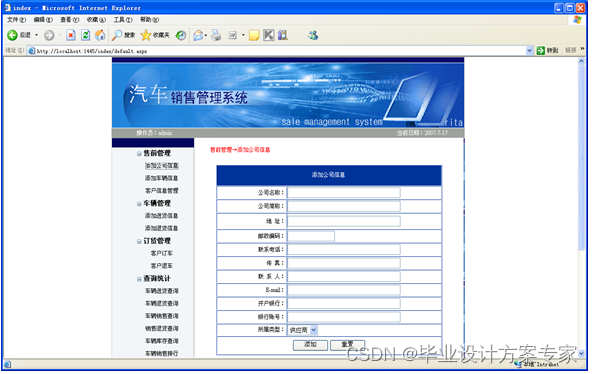Screen dimensions: 592x374
Task: Open the 帮助 (Help) menu
Action: 150,20
